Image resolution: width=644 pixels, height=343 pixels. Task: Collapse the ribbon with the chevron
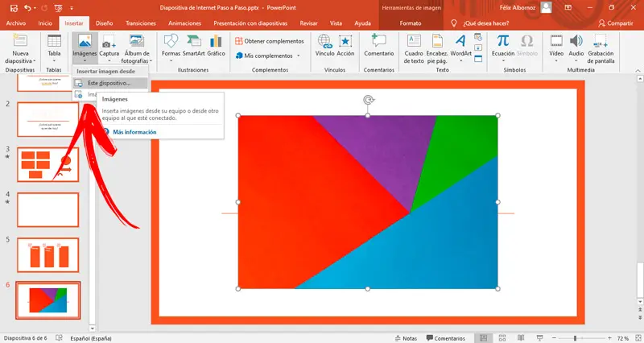[638, 71]
